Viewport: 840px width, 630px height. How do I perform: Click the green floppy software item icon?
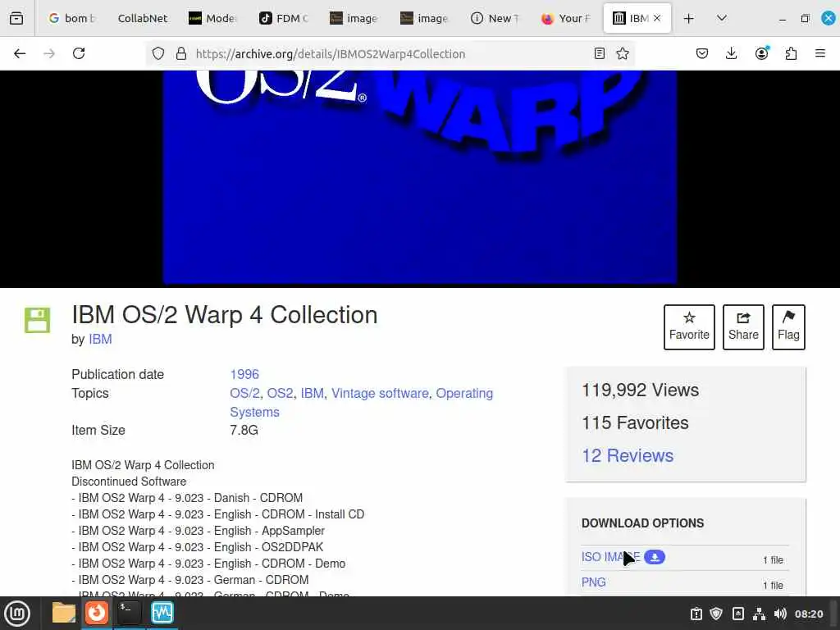(37, 320)
